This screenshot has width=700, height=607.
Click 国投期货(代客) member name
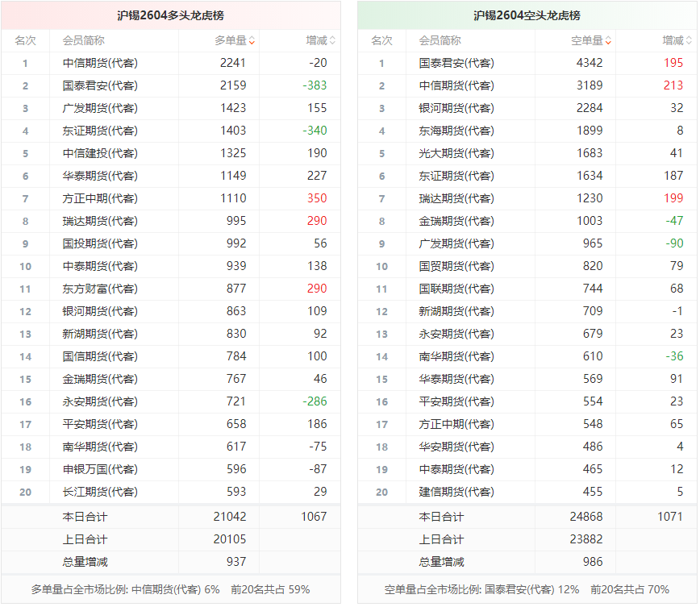[100, 243]
